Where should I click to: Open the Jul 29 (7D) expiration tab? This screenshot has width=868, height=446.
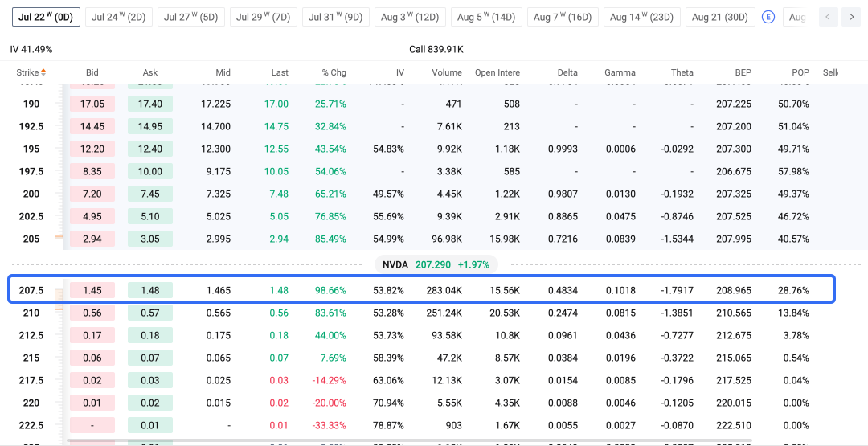pos(264,17)
